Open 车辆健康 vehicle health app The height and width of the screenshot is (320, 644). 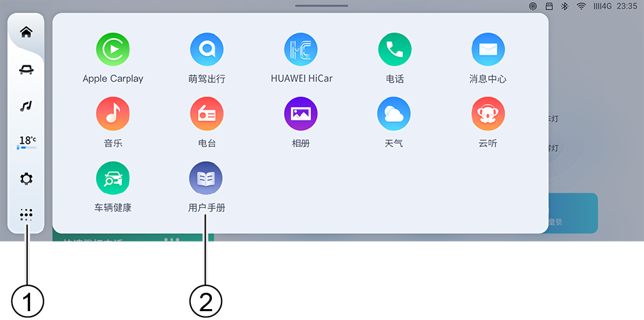[113, 178]
